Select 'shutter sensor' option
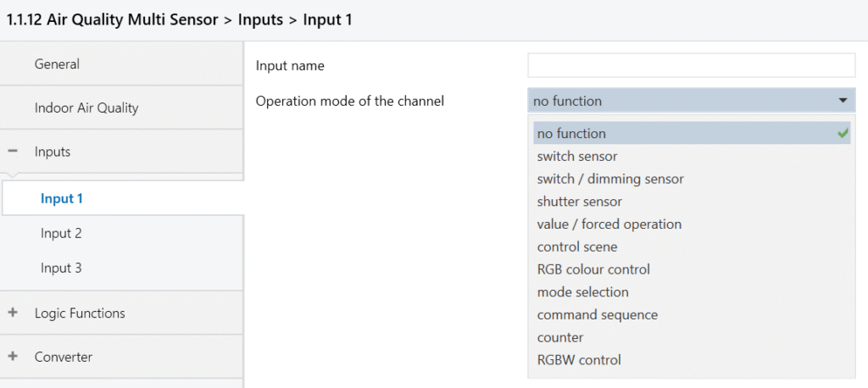 click(579, 202)
